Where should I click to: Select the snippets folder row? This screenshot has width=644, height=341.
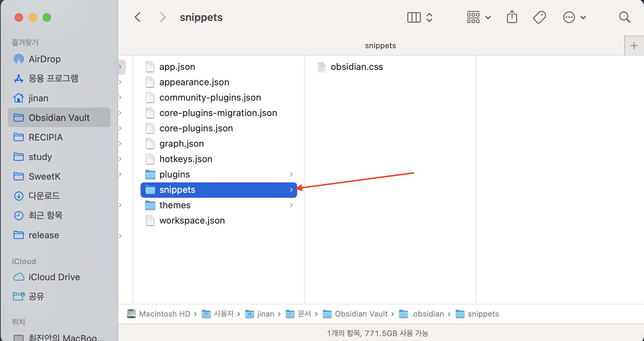tap(219, 190)
